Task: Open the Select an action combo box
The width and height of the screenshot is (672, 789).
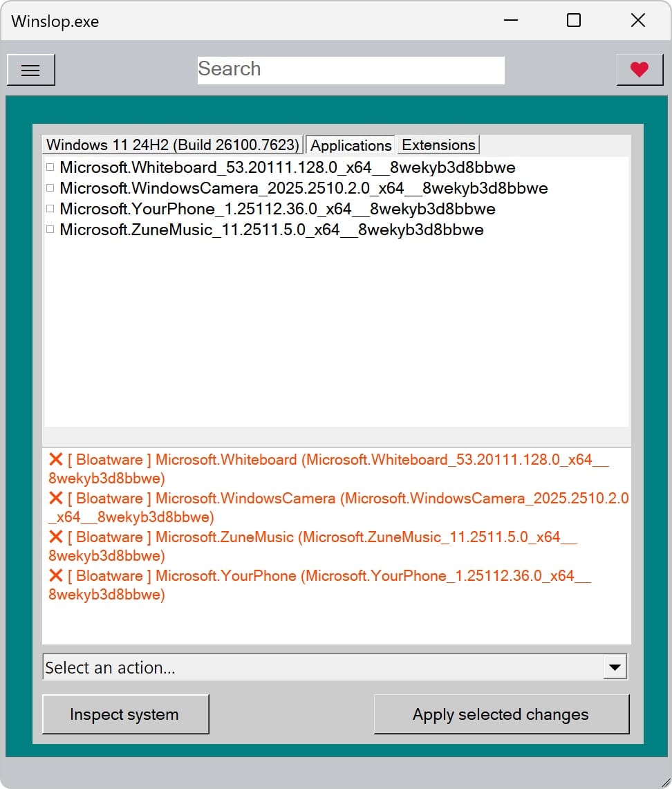Action: pyautogui.click(x=335, y=667)
